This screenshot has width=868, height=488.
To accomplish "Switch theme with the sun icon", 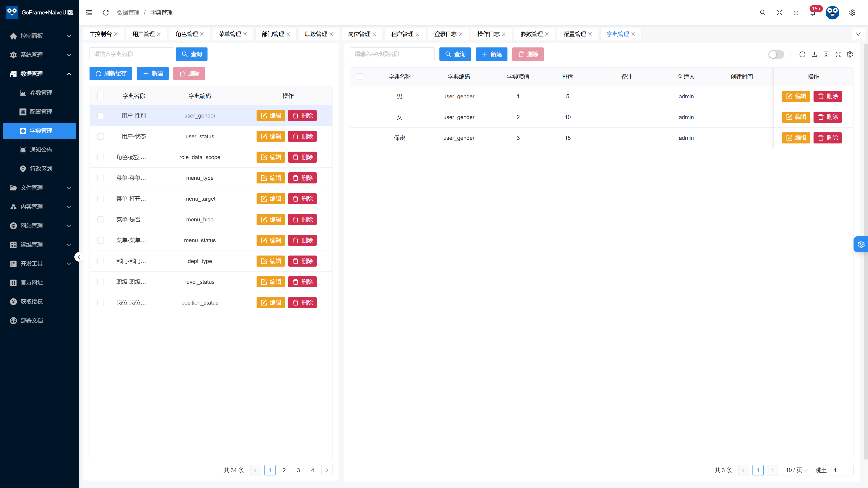I will (796, 13).
